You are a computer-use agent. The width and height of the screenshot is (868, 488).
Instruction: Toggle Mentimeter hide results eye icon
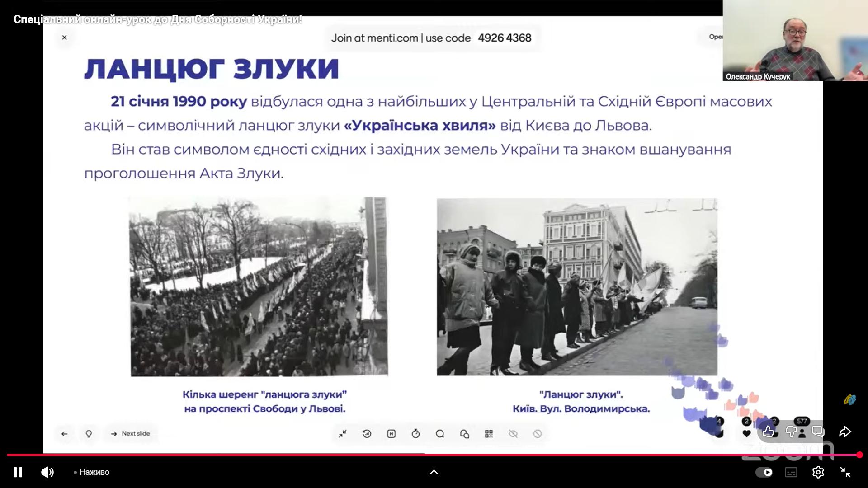click(513, 434)
